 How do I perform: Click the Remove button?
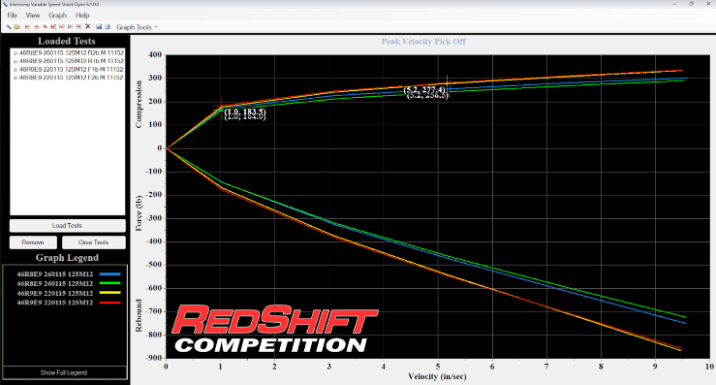click(33, 242)
